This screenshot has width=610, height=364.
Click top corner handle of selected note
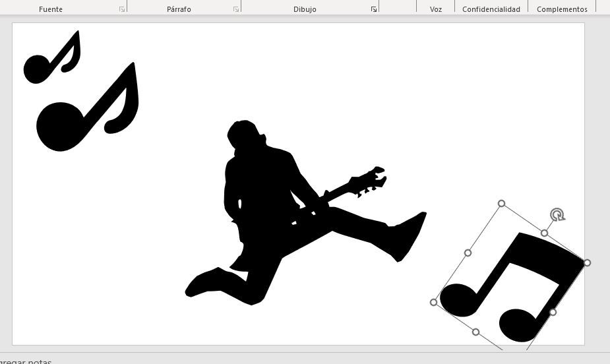pos(501,204)
